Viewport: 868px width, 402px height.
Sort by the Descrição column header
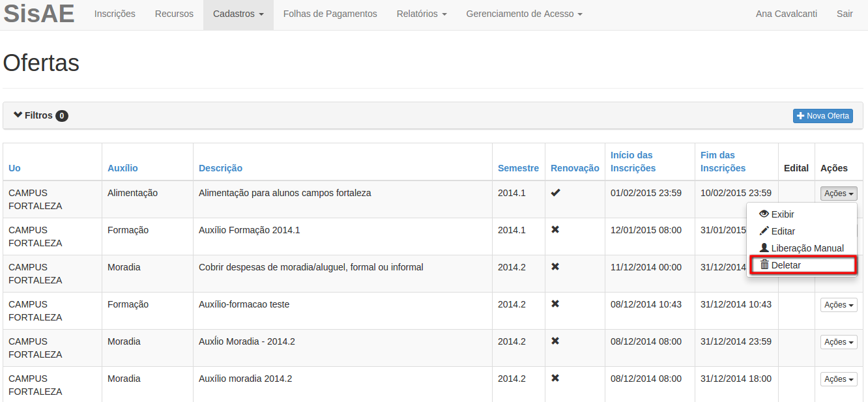click(220, 168)
